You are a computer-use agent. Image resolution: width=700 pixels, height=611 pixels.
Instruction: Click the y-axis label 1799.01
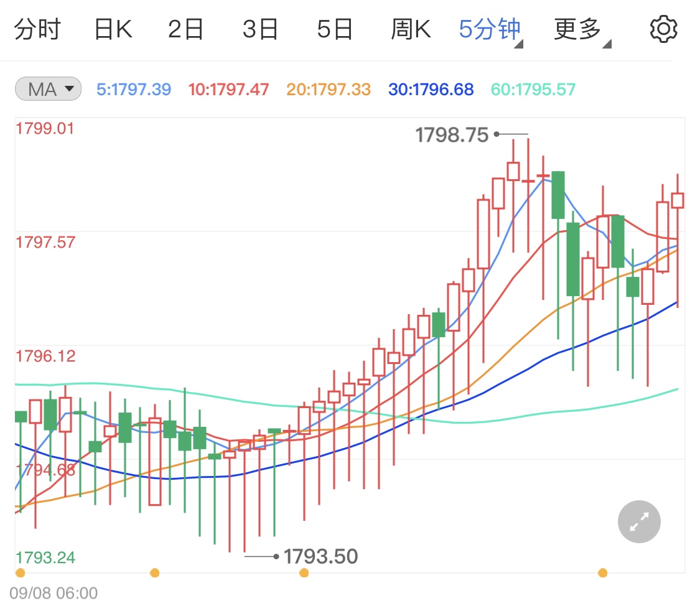(x=45, y=129)
